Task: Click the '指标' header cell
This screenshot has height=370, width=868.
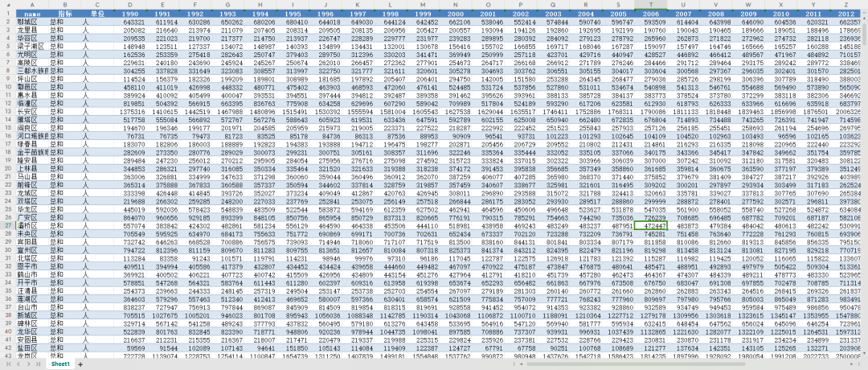Action: tap(65, 13)
